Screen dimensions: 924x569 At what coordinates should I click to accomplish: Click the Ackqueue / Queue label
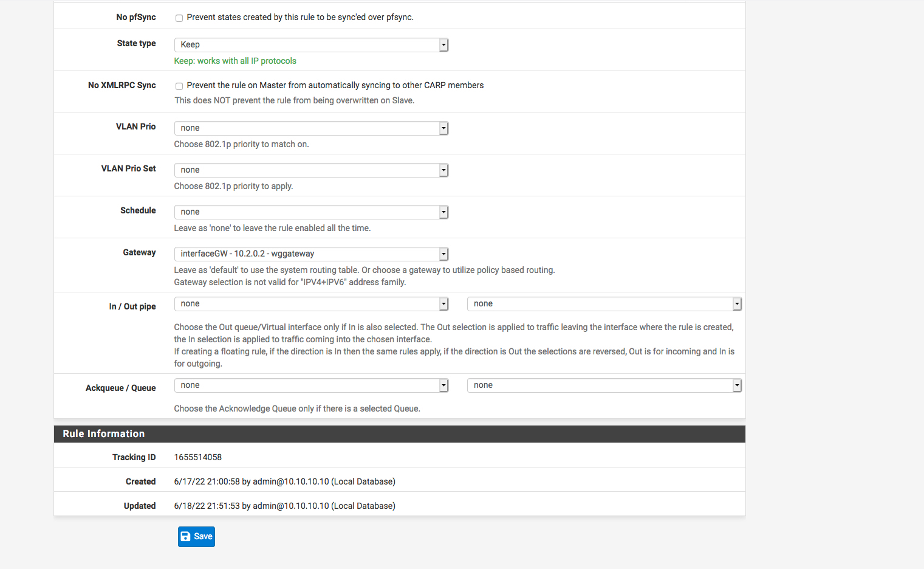pos(121,388)
